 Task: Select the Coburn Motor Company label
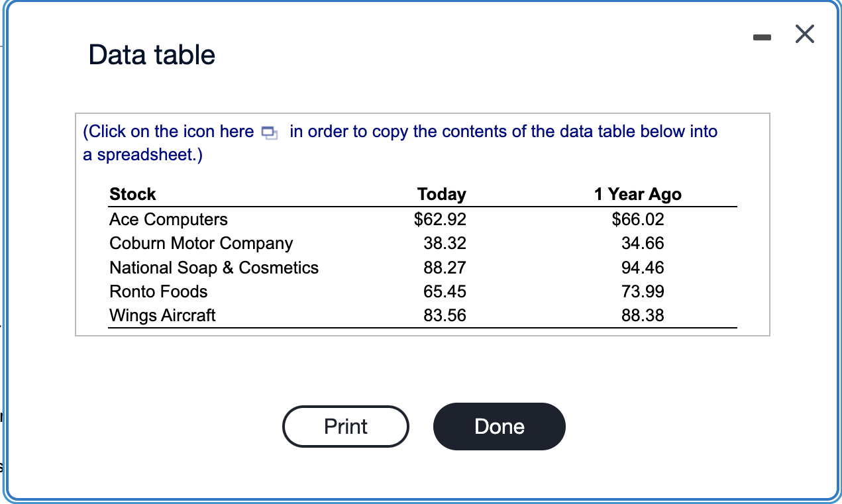click(x=201, y=243)
